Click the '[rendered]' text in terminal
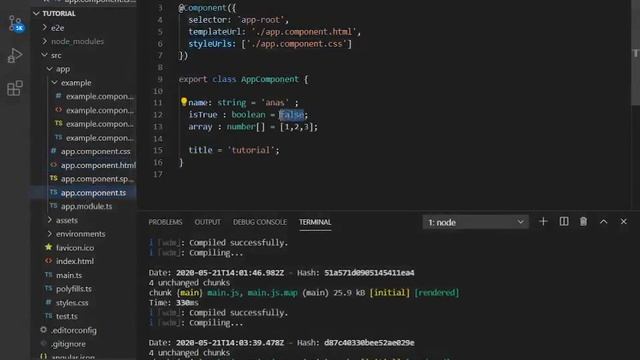The width and height of the screenshot is (640, 360). (x=437, y=293)
